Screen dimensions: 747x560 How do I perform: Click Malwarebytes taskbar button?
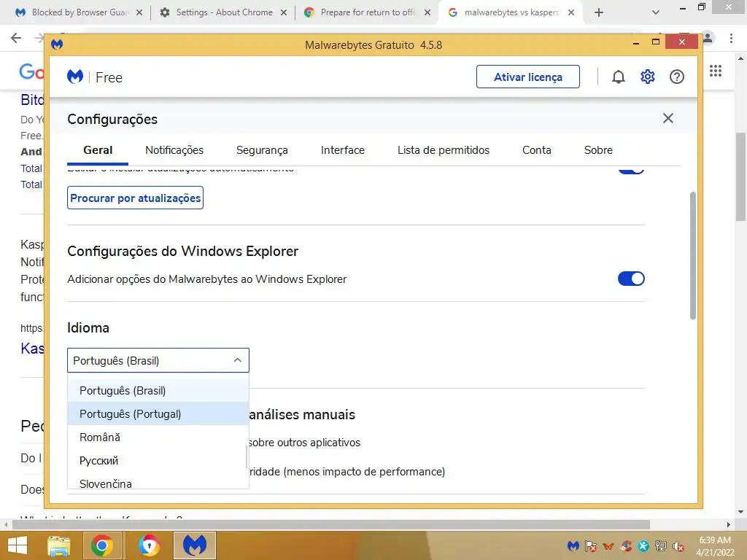195,545
